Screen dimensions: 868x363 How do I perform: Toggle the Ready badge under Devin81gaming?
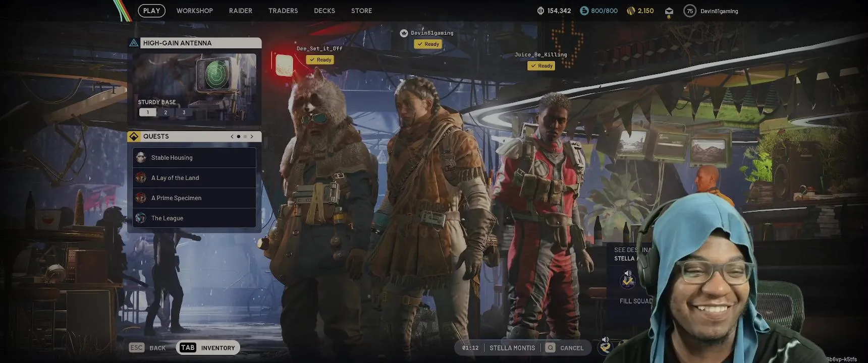click(428, 44)
